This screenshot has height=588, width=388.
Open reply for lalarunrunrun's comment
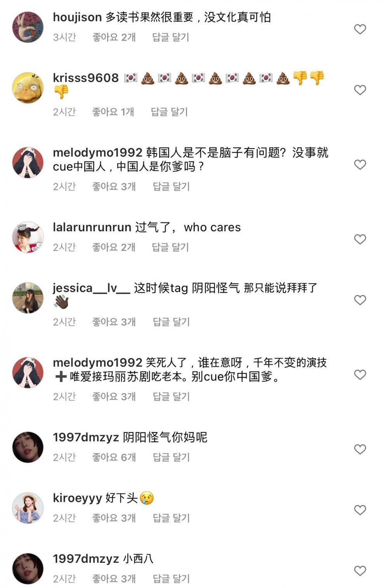pos(170,247)
